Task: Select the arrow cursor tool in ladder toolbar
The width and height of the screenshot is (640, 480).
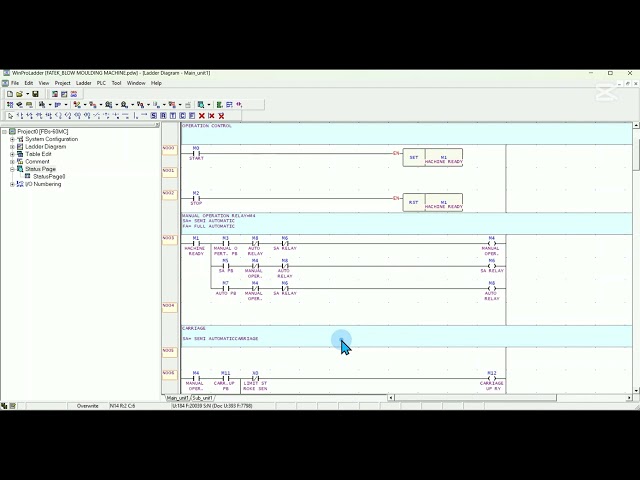Action: 10,116
